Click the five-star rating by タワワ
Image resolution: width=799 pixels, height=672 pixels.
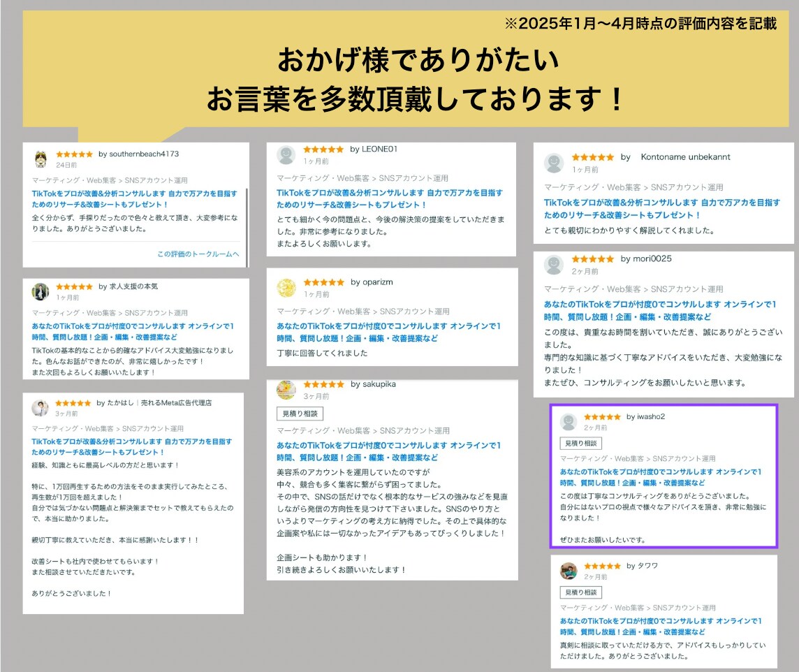pos(602,566)
